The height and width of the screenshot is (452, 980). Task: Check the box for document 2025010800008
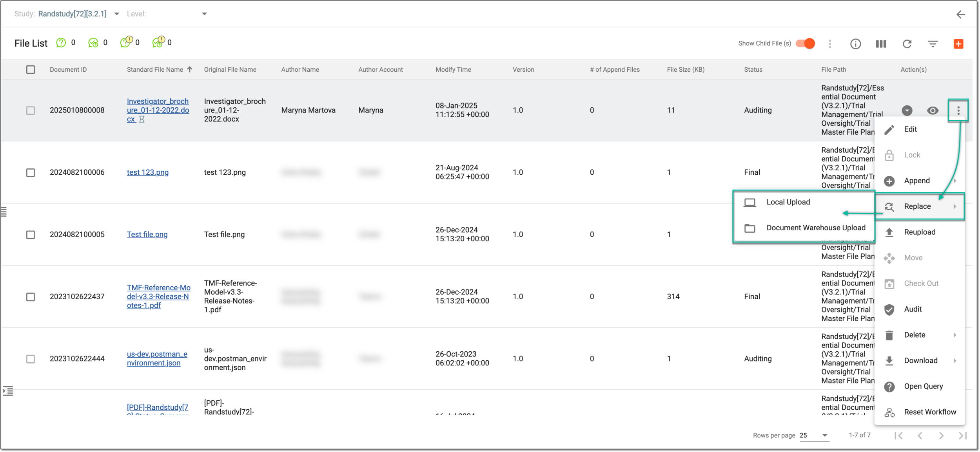tap(31, 110)
